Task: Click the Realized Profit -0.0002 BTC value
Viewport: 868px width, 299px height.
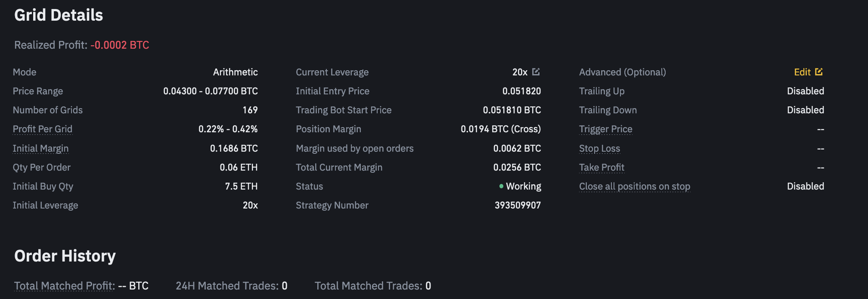Action: tap(120, 45)
